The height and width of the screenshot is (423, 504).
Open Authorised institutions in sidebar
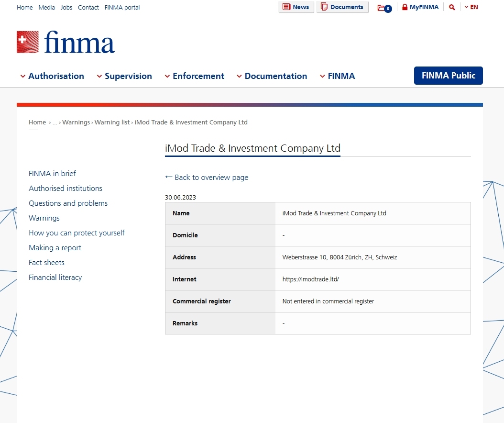(x=66, y=189)
